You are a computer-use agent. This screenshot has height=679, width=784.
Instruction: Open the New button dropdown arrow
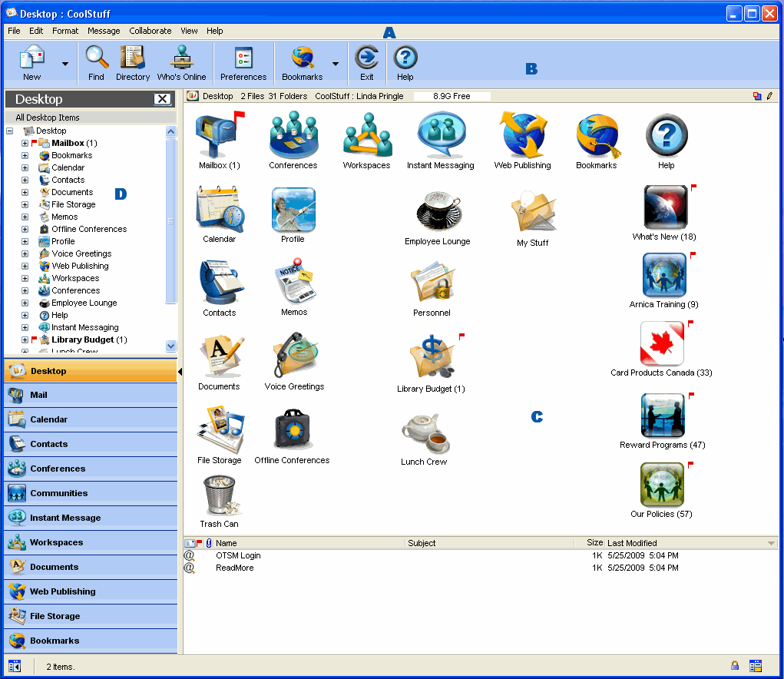(65, 64)
